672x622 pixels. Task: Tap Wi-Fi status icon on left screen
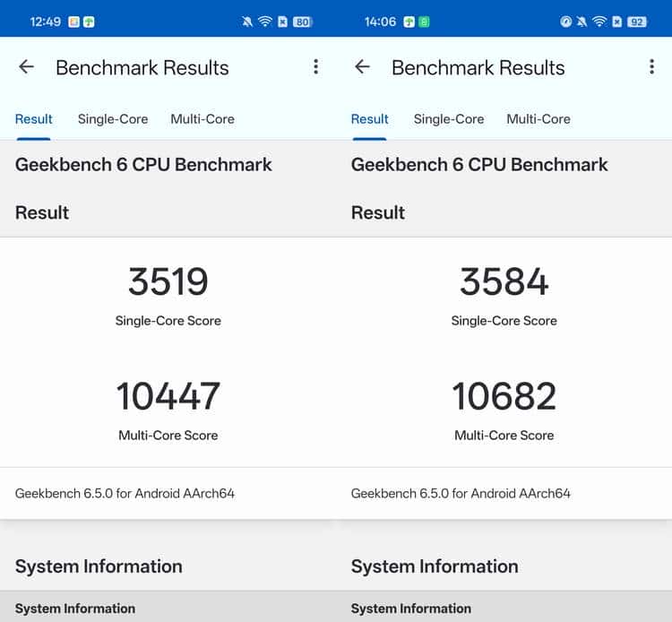click(264, 22)
